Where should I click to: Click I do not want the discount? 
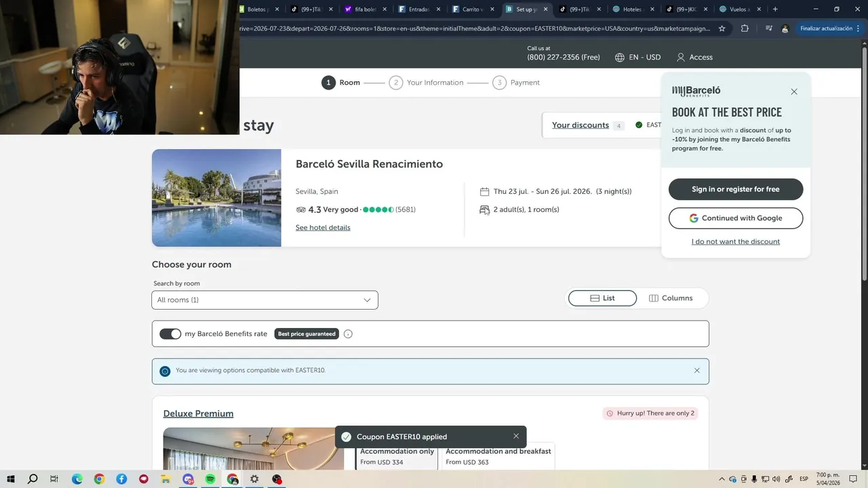pos(736,242)
